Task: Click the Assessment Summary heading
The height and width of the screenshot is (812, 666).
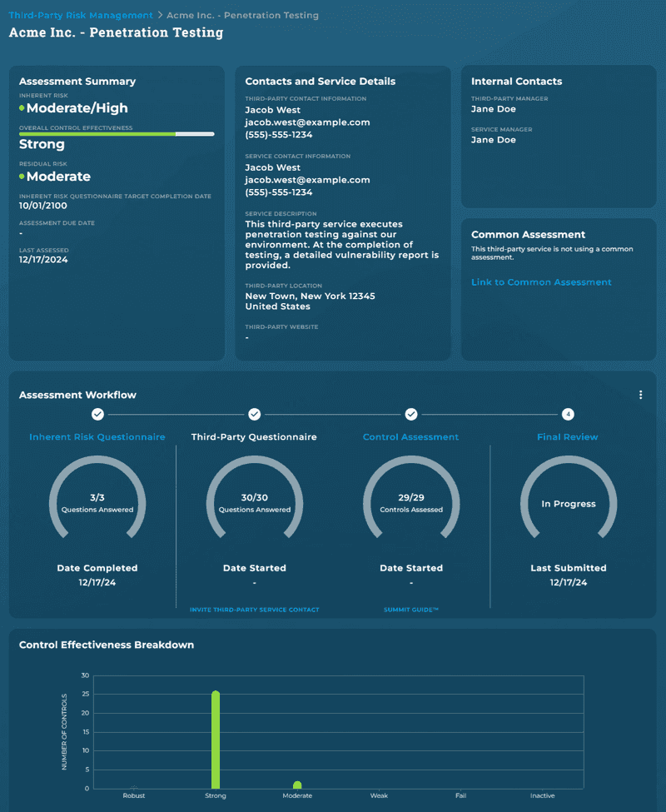Action: pos(77,82)
